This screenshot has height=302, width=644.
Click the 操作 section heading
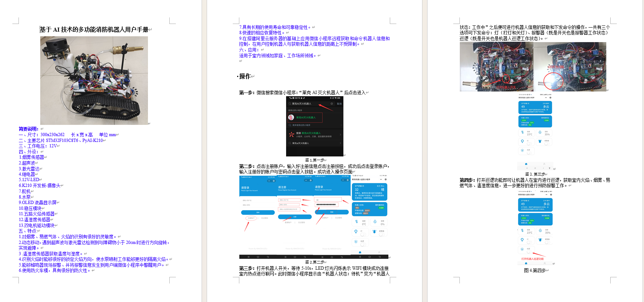pyautogui.click(x=245, y=76)
